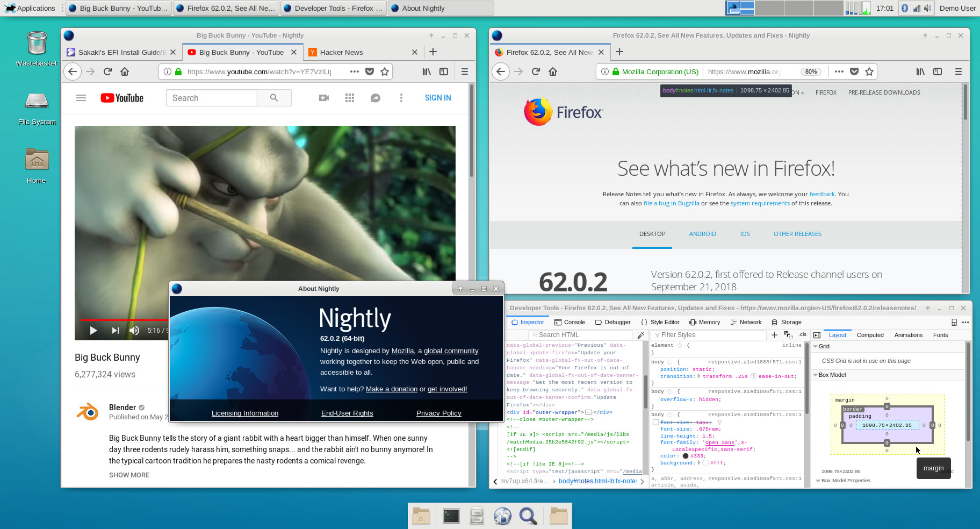Toggle responsive design mode in devtools

click(x=954, y=322)
